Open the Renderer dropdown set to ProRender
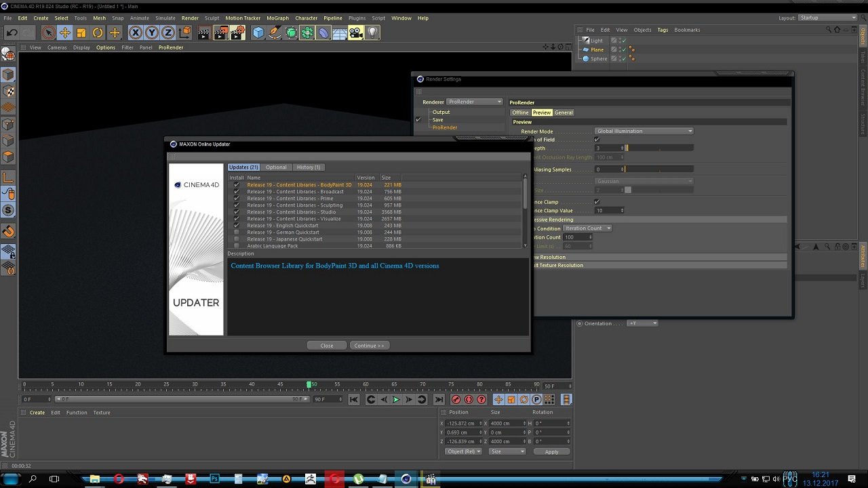 tap(475, 102)
